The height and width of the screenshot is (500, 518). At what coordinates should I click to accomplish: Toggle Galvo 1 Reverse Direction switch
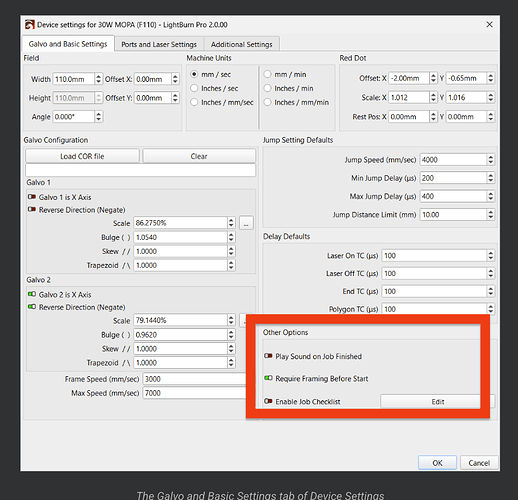(32, 210)
